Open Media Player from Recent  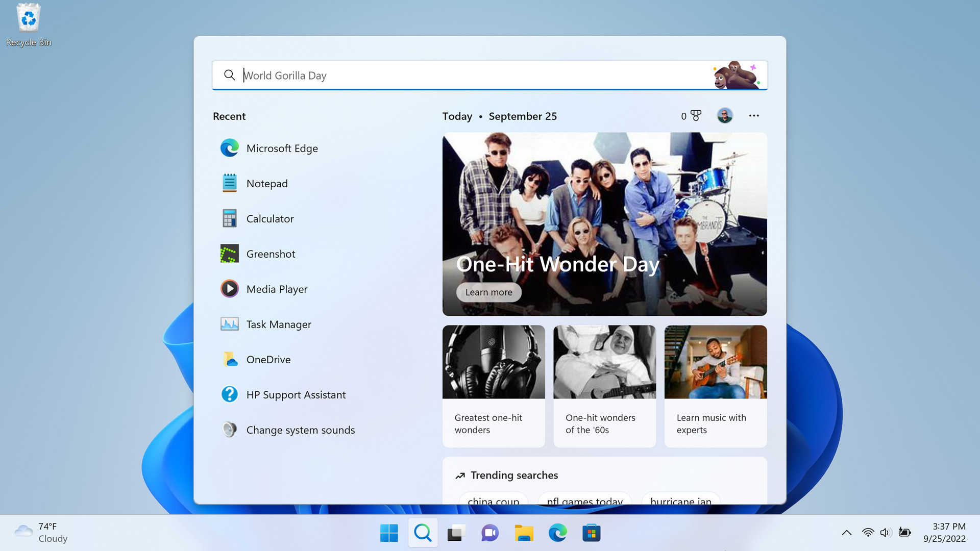pos(276,289)
